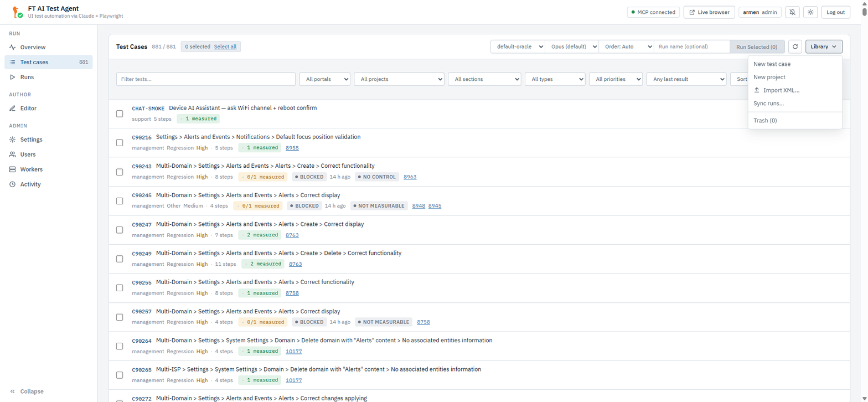Click the Select all link

[x=225, y=47]
